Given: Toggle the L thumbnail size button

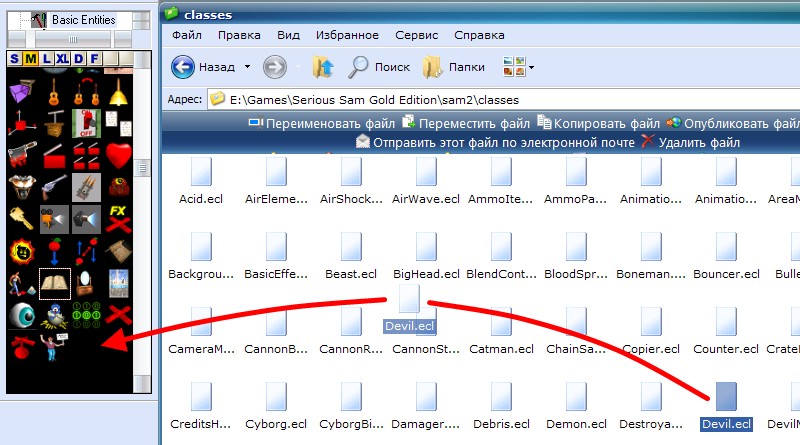Looking at the screenshot, I should click(46, 59).
